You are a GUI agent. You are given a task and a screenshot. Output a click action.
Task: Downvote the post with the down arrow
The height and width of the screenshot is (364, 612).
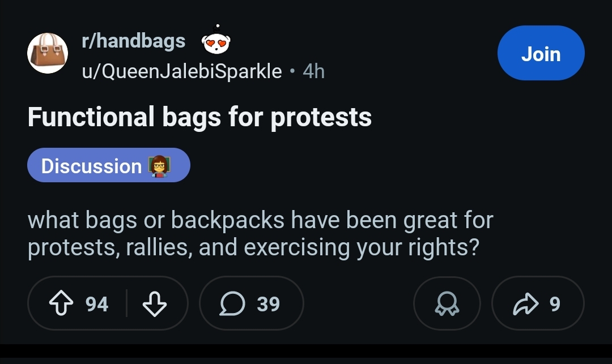[155, 303]
